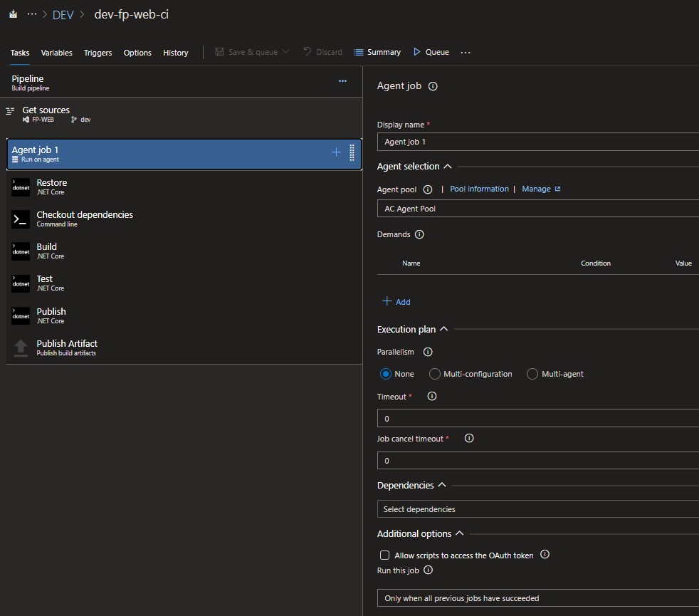
Task: Open Pool information link
Action: click(479, 189)
